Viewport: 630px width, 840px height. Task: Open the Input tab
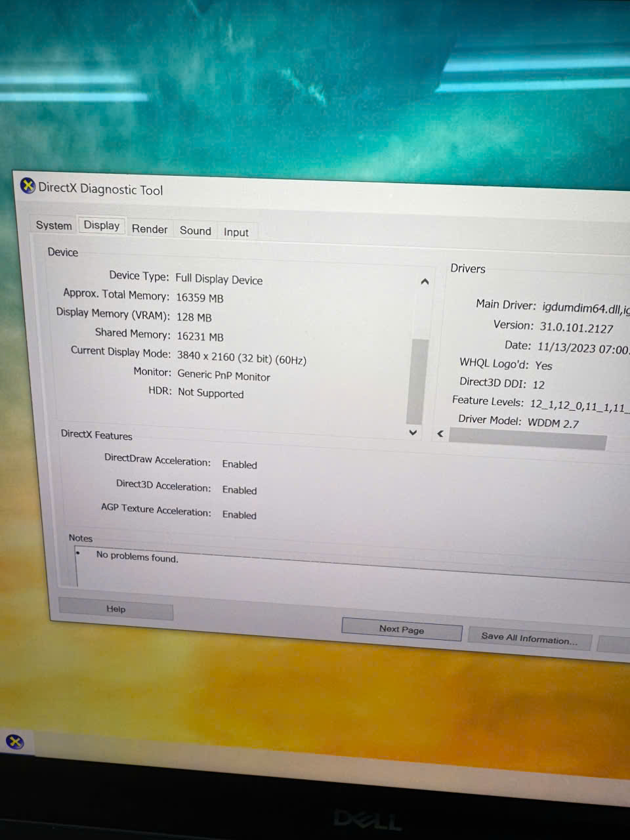tap(236, 232)
